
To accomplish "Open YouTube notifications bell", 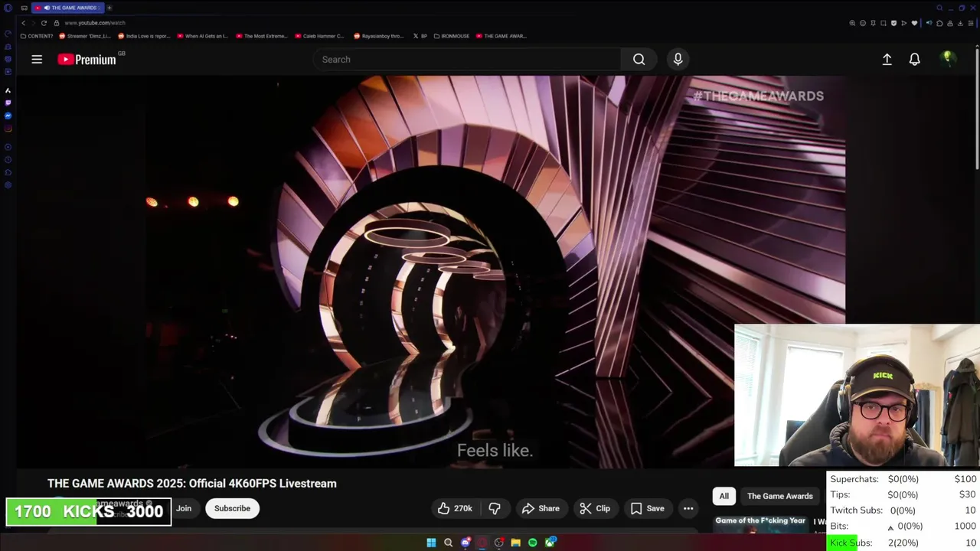I will click(914, 59).
